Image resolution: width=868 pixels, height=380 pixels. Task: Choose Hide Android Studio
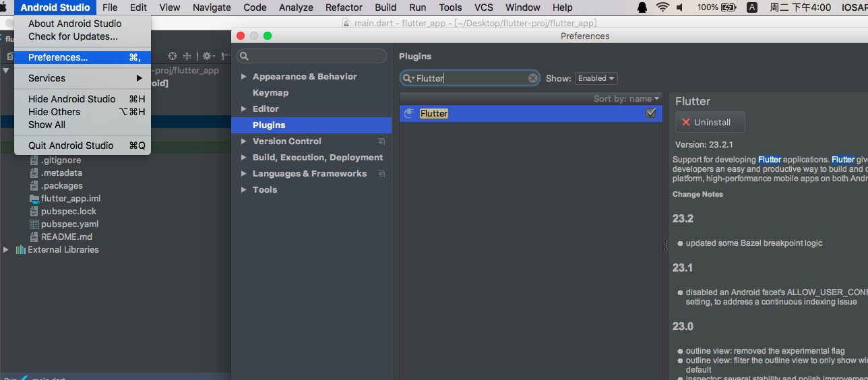point(82,99)
